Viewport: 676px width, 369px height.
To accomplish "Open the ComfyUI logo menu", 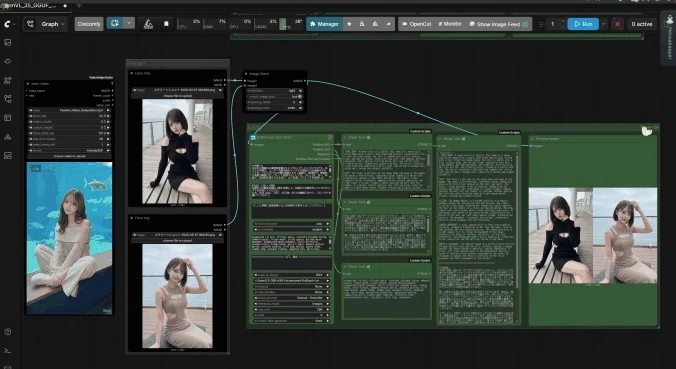I will 8,24.
